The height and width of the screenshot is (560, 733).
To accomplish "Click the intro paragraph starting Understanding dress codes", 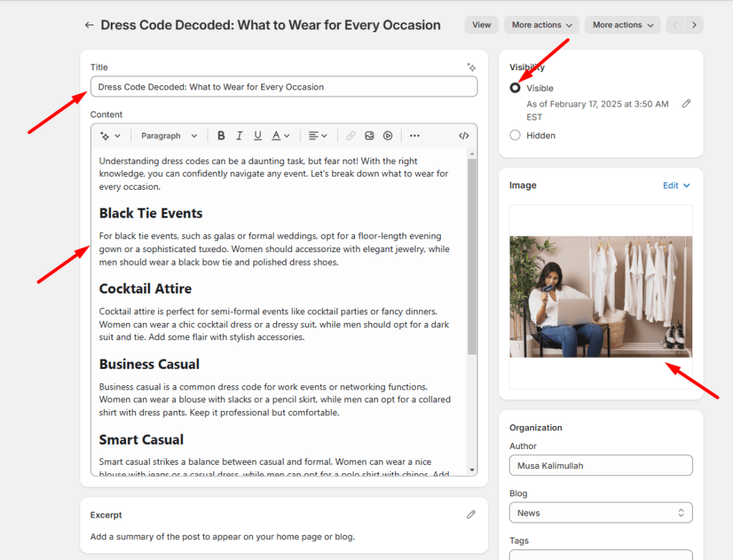I will tap(273, 173).
